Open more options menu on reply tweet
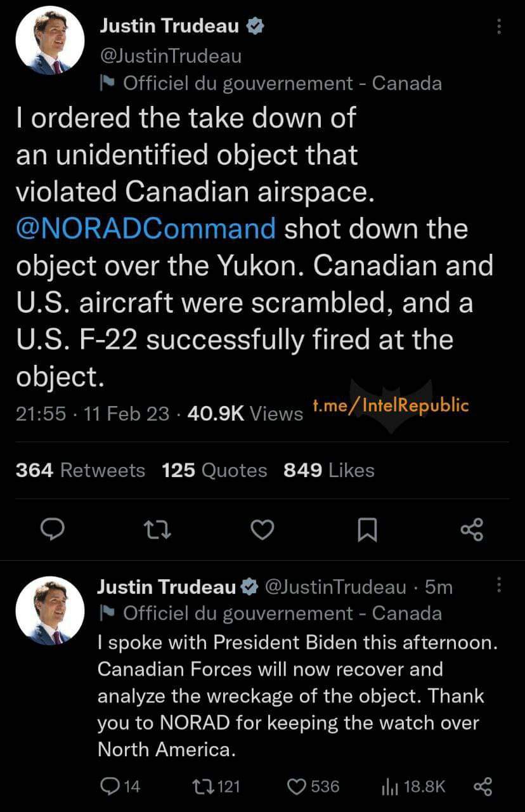This screenshot has width=525, height=812. [x=499, y=584]
